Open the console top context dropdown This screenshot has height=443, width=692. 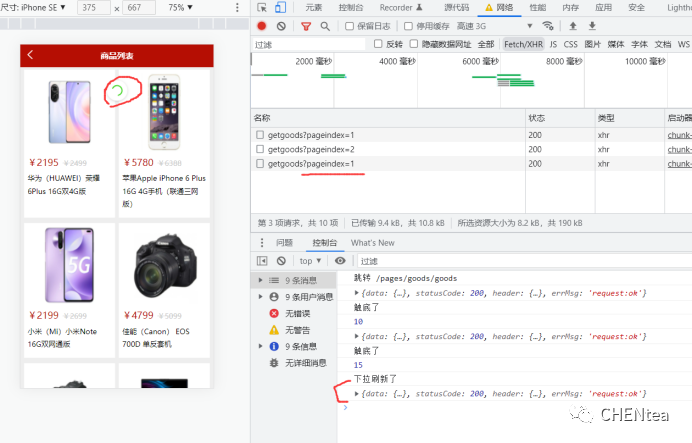point(310,261)
